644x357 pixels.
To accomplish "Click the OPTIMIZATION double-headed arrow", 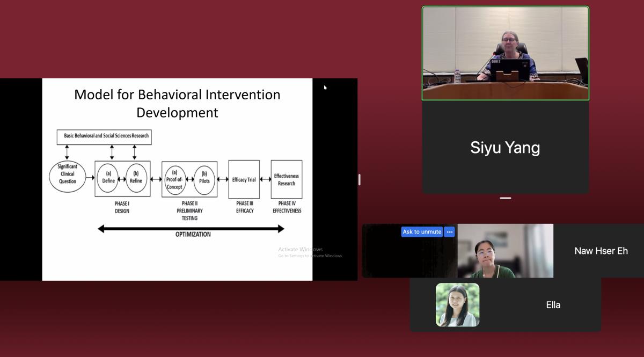I will pyautogui.click(x=191, y=229).
